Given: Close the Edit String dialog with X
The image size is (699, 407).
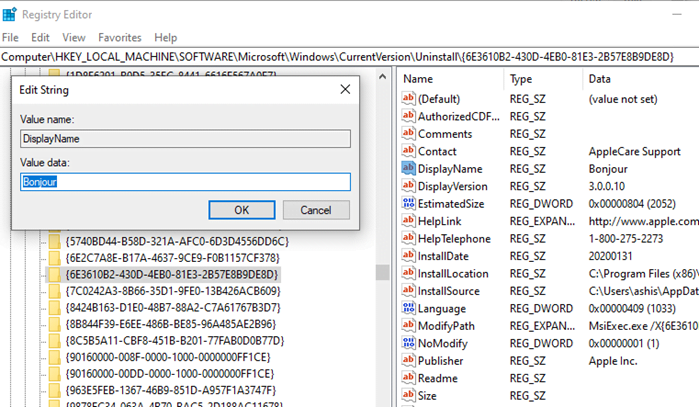Looking at the screenshot, I should click(345, 90).
